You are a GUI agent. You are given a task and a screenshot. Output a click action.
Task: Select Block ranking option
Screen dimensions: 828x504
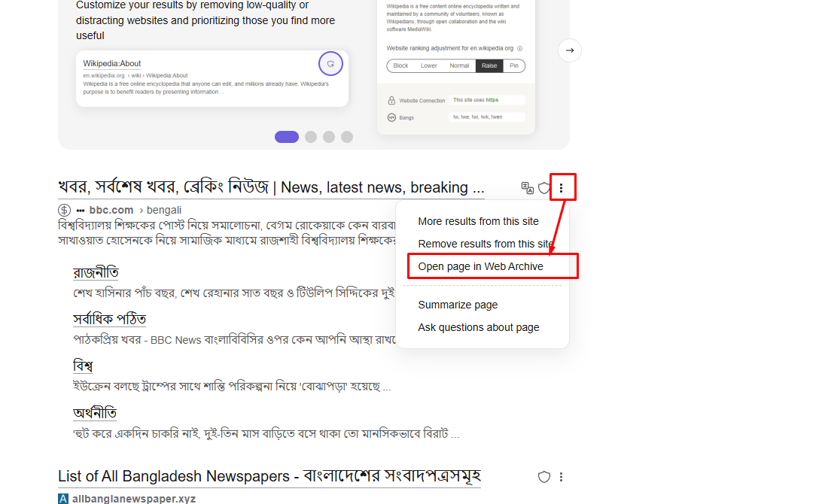pos(400,65)
